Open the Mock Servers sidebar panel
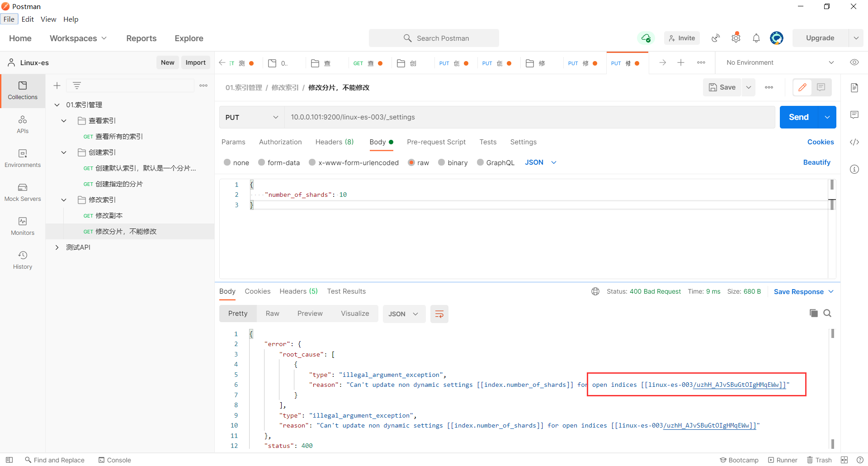Viewport: 868px width, 466px height. pyautogui.click(x=23, y=192)
